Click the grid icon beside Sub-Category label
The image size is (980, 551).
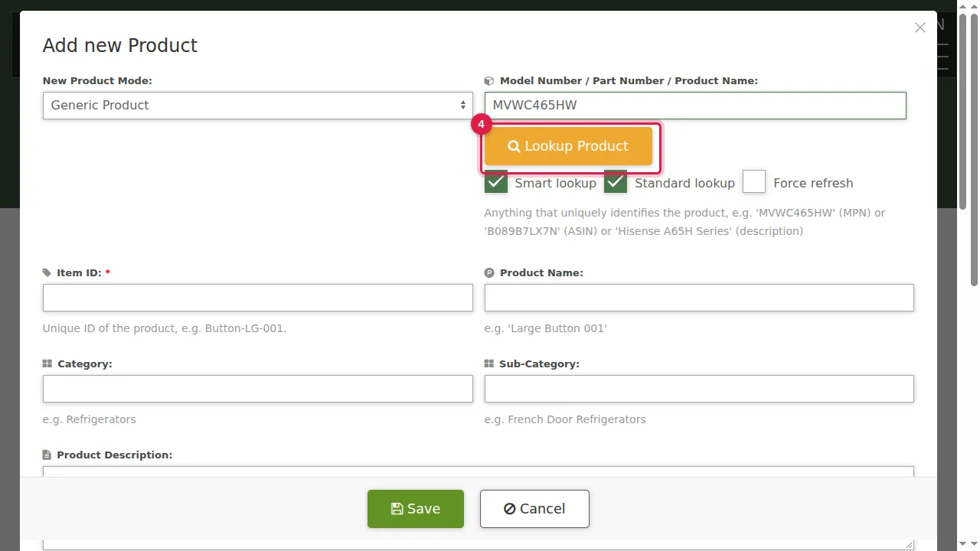(489, 364)
